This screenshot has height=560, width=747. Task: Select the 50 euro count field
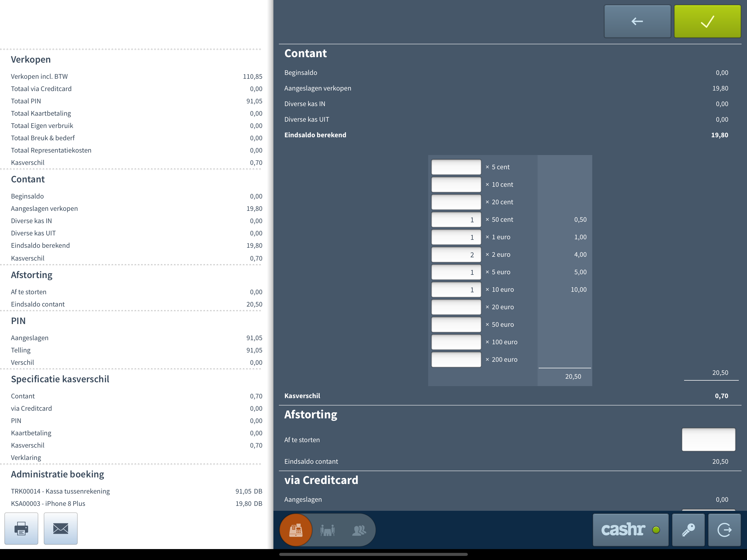click(456, 325)
